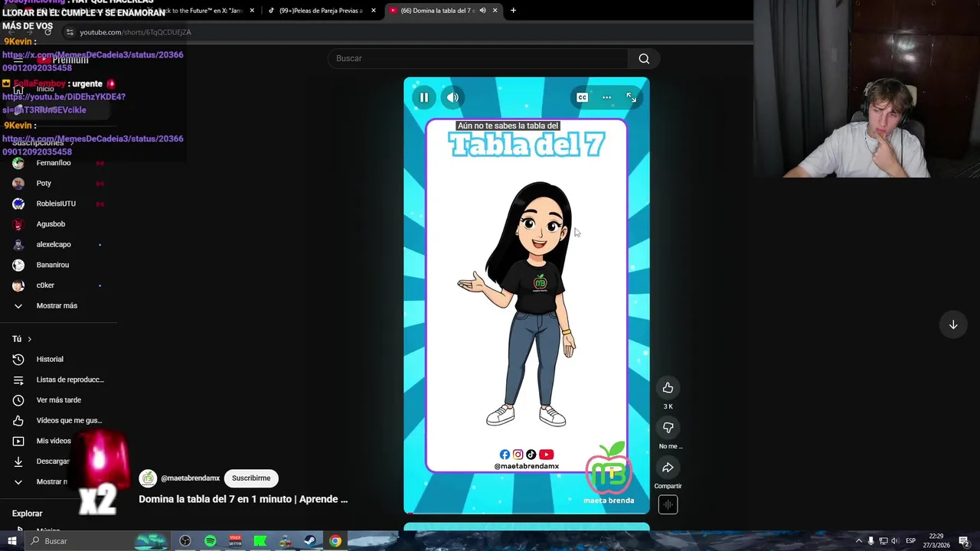
Task: Open the @maetabrendamx channel link
Action: (x=191, y=478)
